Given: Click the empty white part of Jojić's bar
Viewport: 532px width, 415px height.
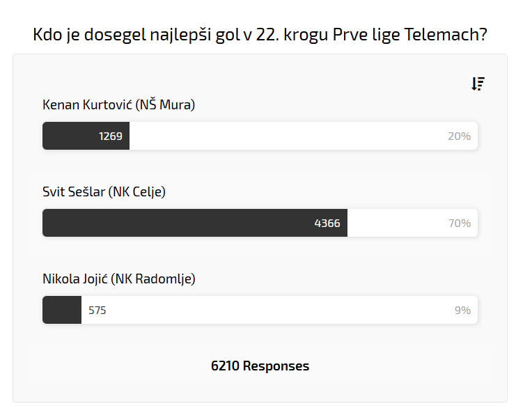Looking at the screenshot, I should click(x=279, y=310).
